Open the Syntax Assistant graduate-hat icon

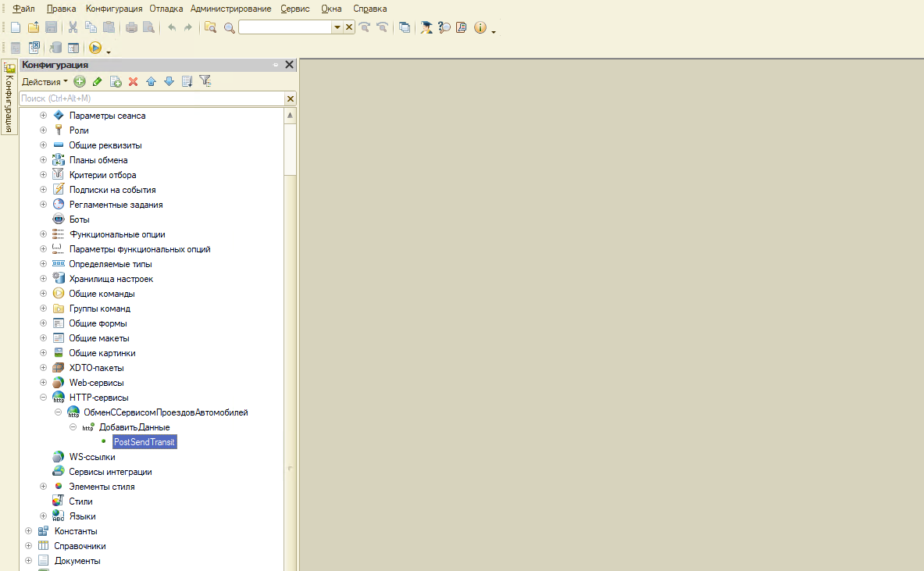click(426, 27)
